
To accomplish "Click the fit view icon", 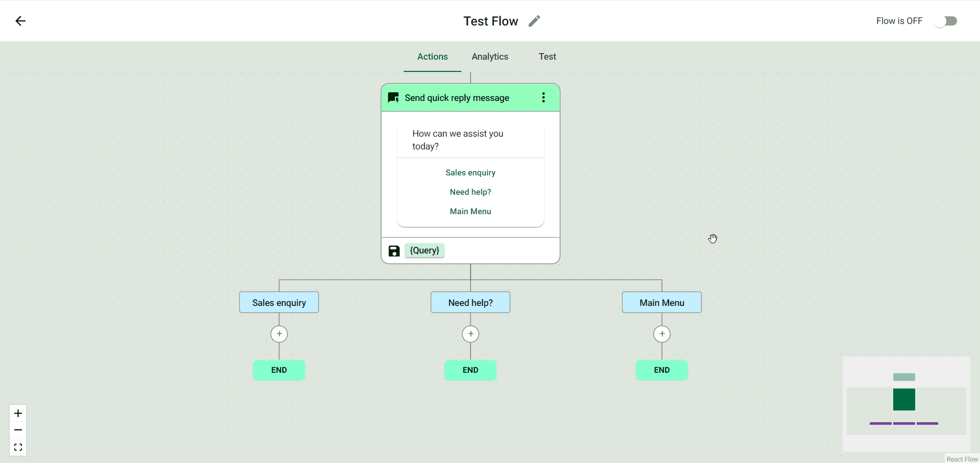I will pos(18,447).
